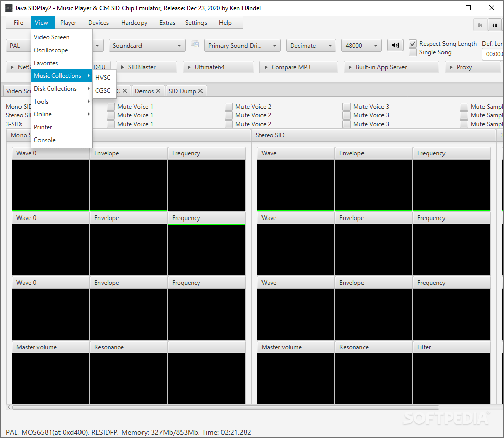Check Mute Voice 1 for Stereo SID
The height and width of the screenshot is (438, 504).
111,115
